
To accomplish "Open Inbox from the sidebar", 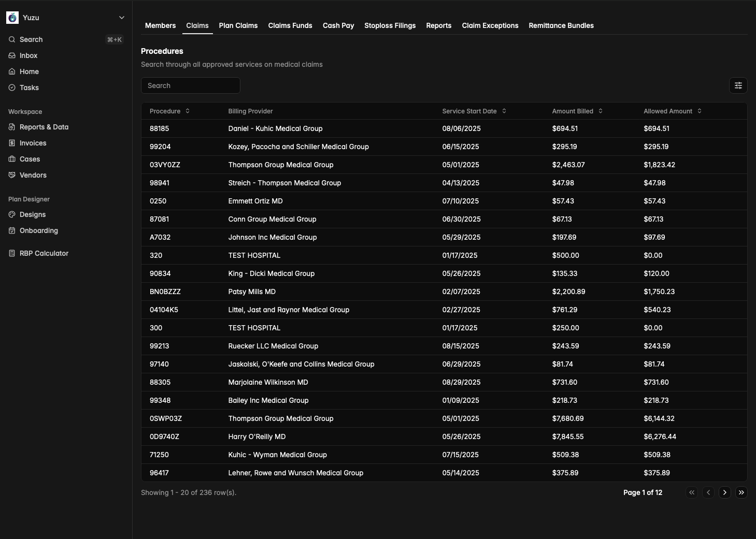I will click(66, 55).
